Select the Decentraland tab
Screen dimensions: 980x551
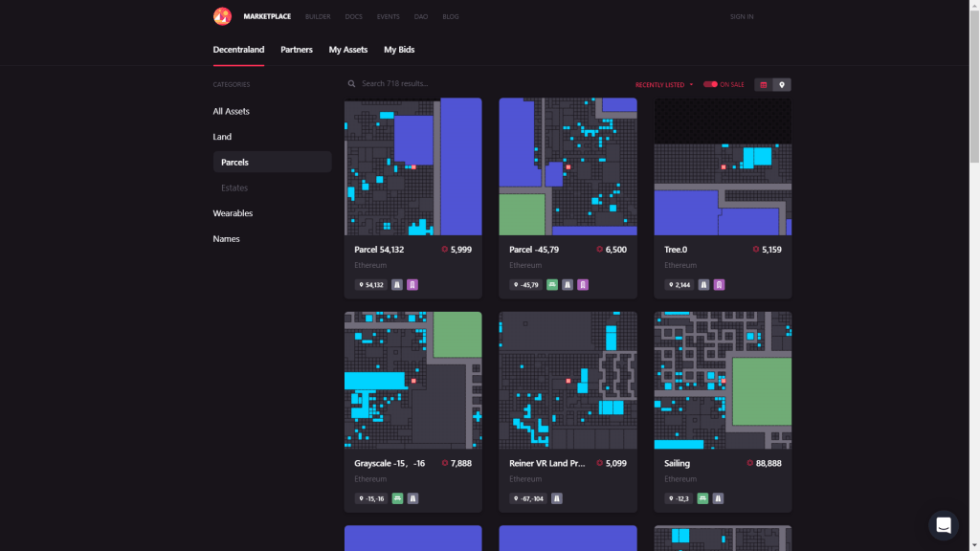point(238,50)
